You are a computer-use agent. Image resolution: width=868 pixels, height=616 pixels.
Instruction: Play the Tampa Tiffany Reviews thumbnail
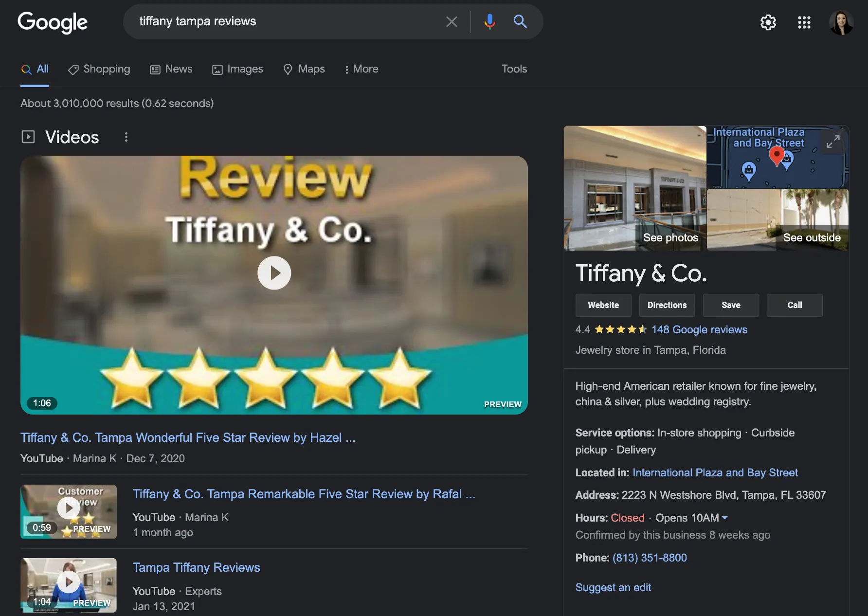click(69, 582)
